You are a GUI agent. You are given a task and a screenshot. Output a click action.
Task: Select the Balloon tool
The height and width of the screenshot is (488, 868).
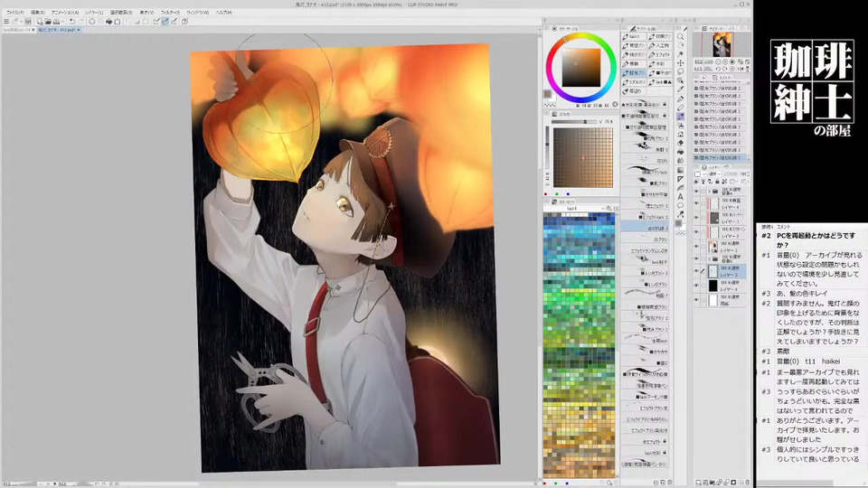pyautogui.click(x=680, y=205)
